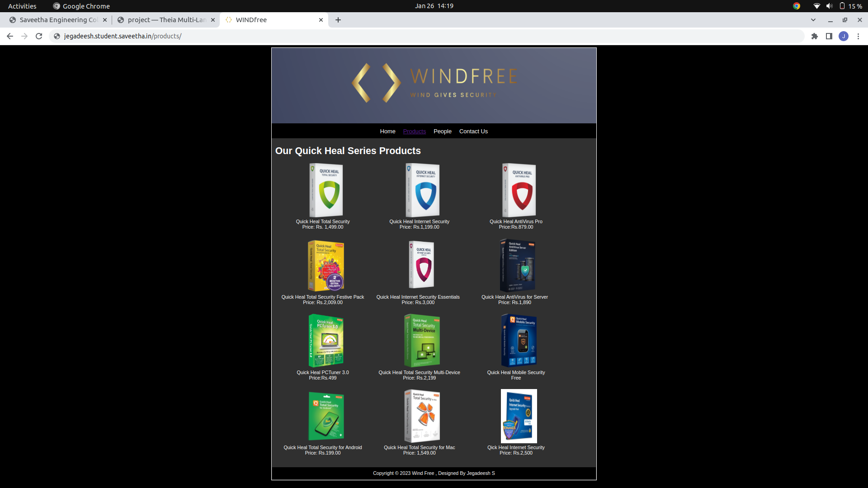This screenshot has height=488, width=868.
Task: Open the user profile avatar J
Action: click(x=844, y=36)
